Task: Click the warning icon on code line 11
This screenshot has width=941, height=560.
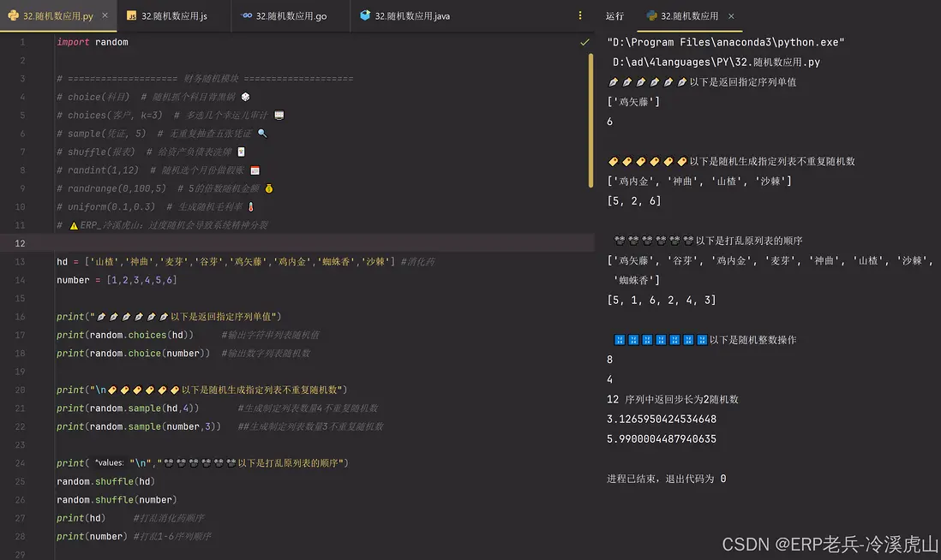Action: tap(74, 225)
